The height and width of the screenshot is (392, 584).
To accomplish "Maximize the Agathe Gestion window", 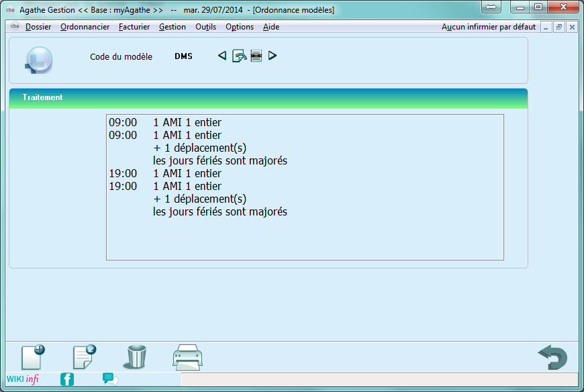I will pyautogui.click(x=538, y=7).
